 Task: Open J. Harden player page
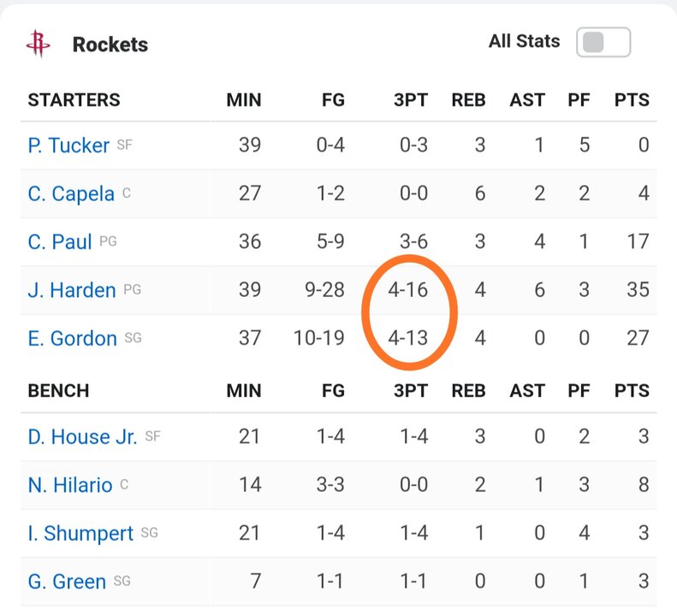(x=72, y=290)
